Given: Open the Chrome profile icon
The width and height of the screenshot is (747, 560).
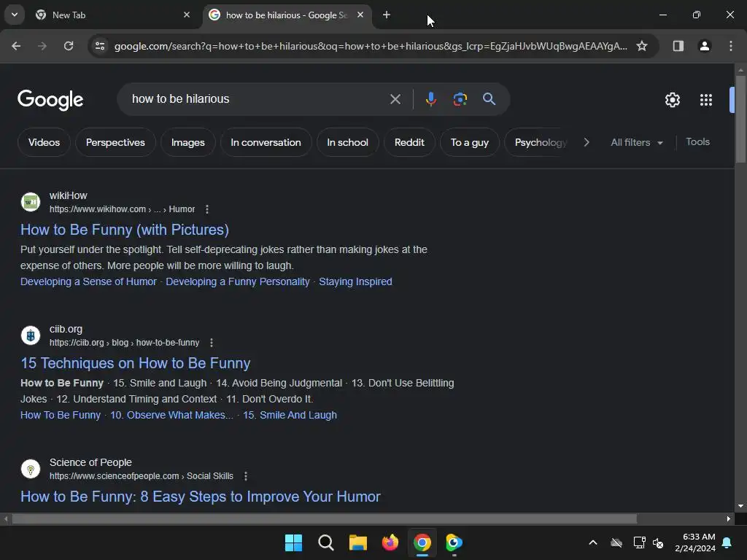Looking at the screenshot, I should click(704, 46).
